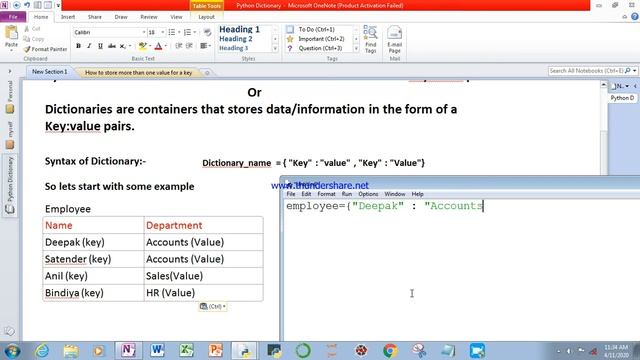Image resolution: width=640 pixels, height=360 pixels.
Task: Select the 'How to store more than one value' section tab
Action: [138, 73]
